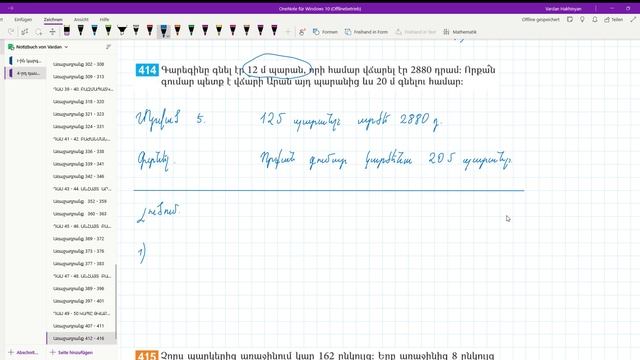Open page numbered 321 - 323
Screen dimensions: 640x360
[x=81, y=114]
